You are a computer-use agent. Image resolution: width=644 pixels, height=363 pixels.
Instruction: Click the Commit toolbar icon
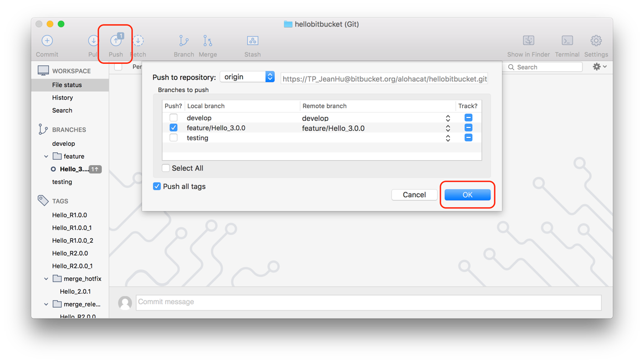47,40
